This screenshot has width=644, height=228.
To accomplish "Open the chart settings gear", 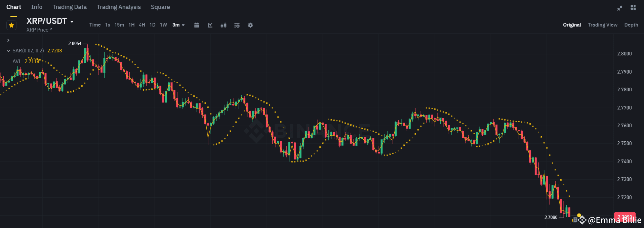I will 250,25.
